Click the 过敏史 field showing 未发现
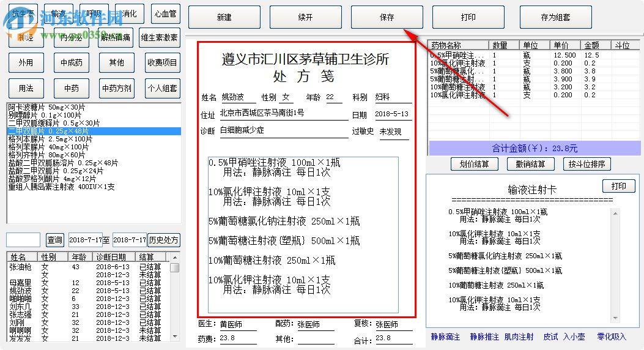644x350 pixels. click(x=394, y=132)
